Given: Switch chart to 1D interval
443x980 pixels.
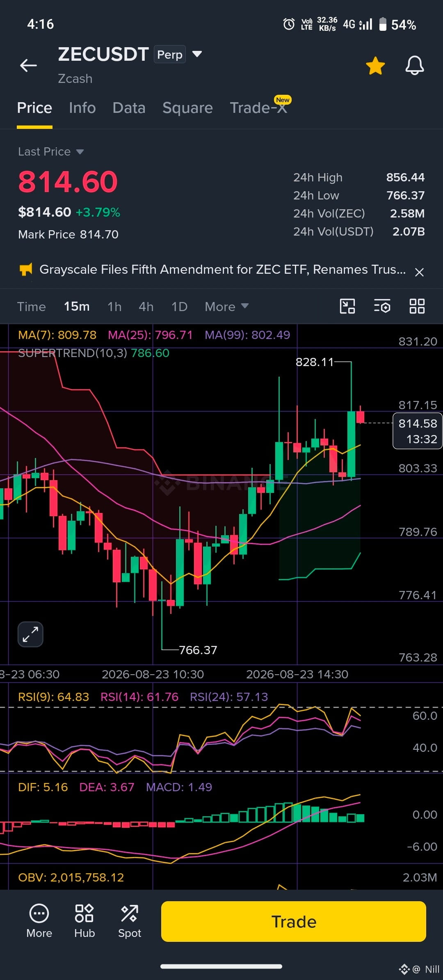Looking at the screenshot, I should click(179, 307).
